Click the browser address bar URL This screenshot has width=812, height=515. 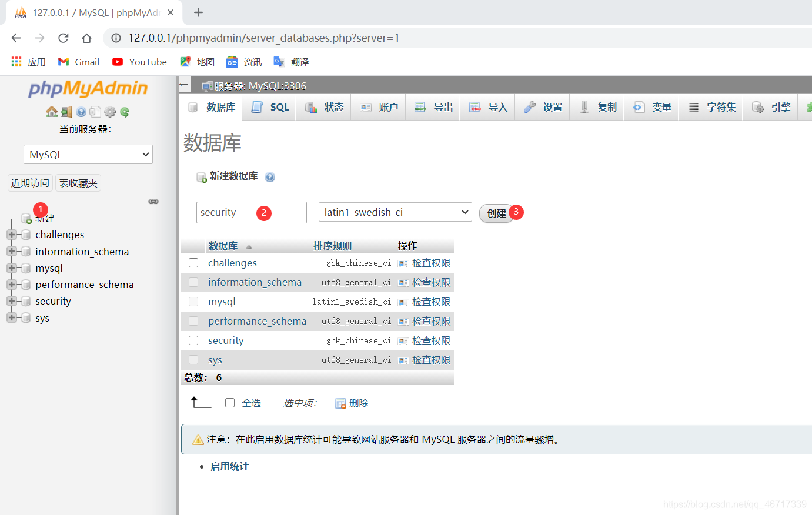tap(263, 38)
